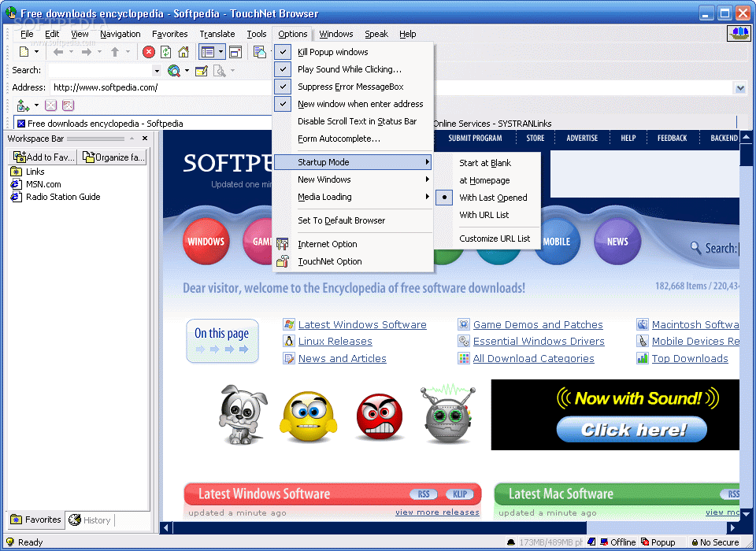756x551 pixels.
Task: Enable Disable Scroll Text in Status Bar
Action: pos(354,121)
